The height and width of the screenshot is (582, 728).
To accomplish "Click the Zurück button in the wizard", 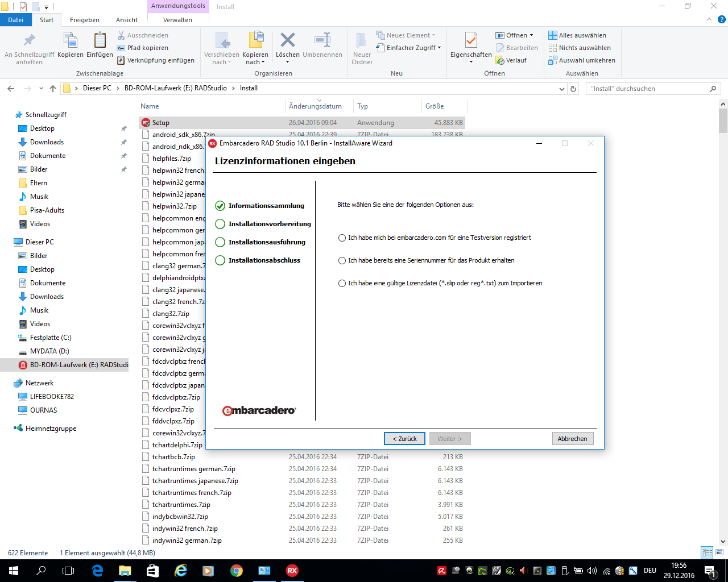I will click(x=404, y=439).
